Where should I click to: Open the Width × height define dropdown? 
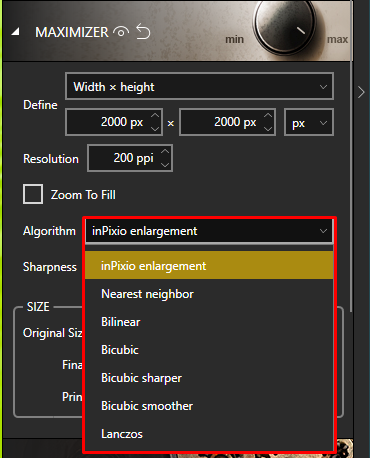pyautogui.click(x=199, y=87)
